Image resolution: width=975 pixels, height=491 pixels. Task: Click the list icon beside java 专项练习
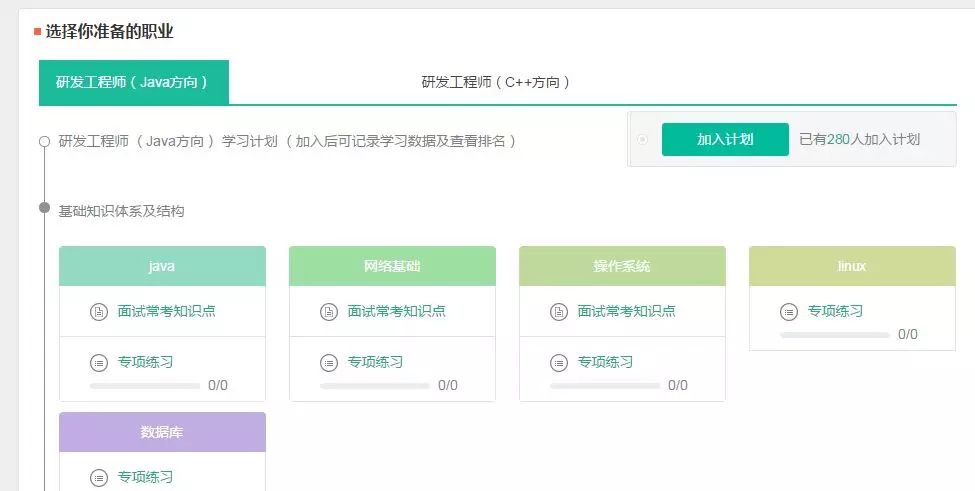click(99, 362)
